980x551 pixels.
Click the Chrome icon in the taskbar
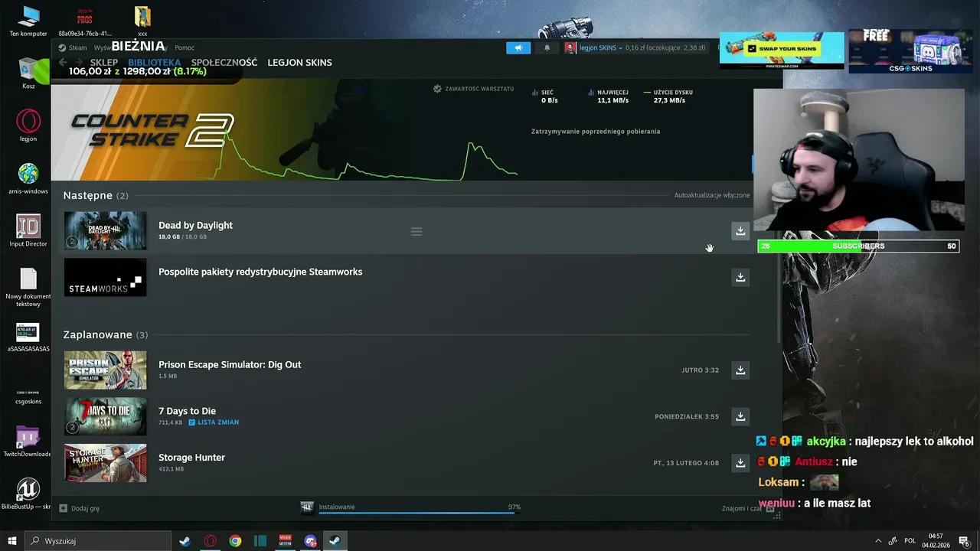[235, 541]
